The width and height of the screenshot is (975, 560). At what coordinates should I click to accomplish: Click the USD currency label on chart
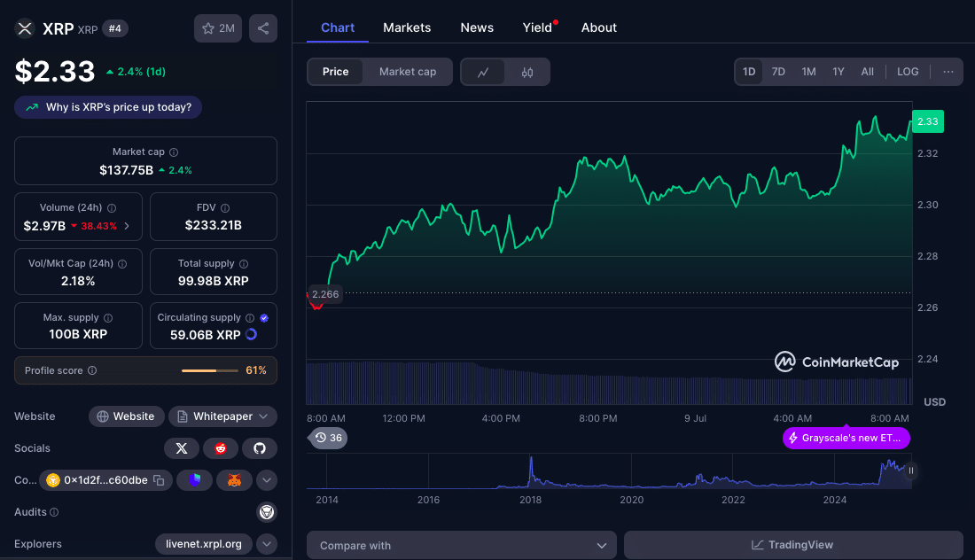click(934, 402)
